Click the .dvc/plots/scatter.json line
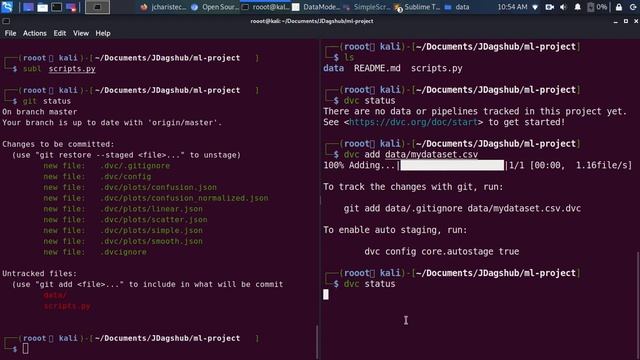640x360 pixels. pyautogui.click(x=125, y=219)
